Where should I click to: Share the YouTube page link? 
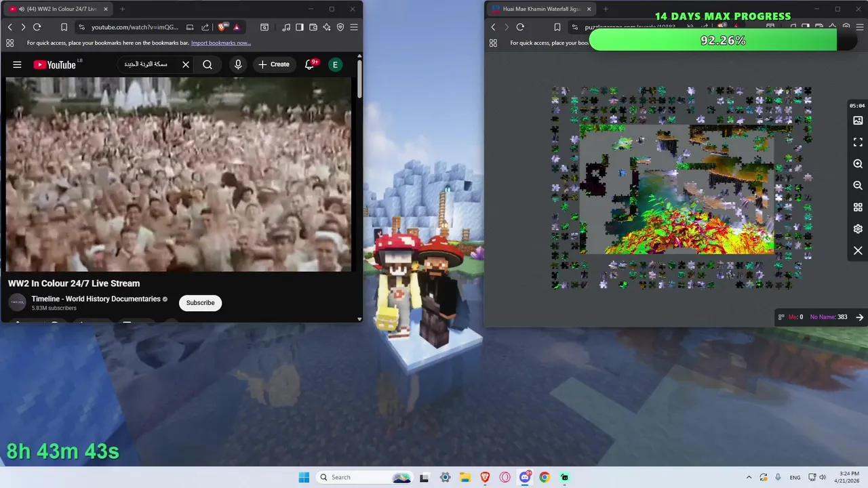[205, 27]
